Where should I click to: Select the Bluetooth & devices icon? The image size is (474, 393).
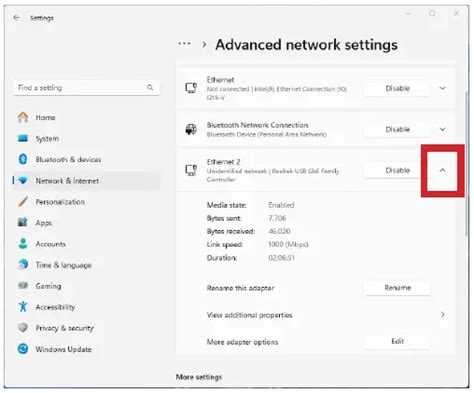coord(23,159)
